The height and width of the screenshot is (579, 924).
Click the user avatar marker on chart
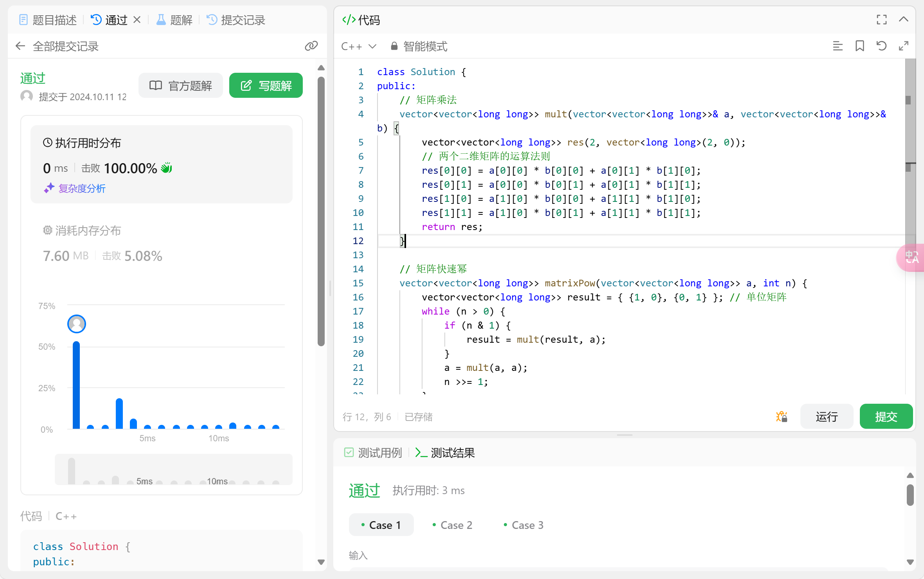pos(77,324)
